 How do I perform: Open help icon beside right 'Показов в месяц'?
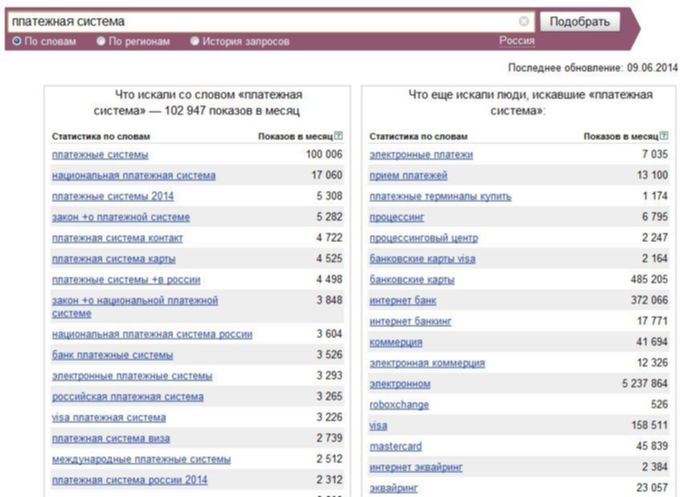tap(664, 136)
